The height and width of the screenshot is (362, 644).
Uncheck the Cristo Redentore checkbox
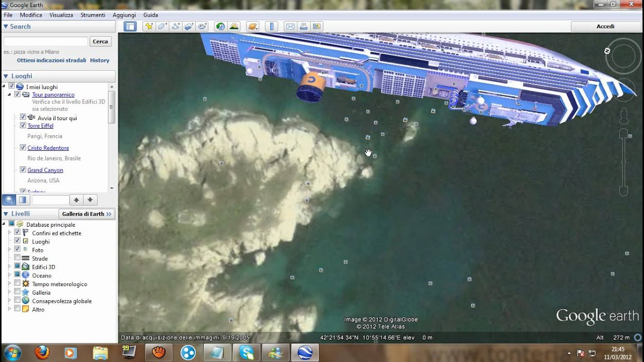(x=23, y=147)
